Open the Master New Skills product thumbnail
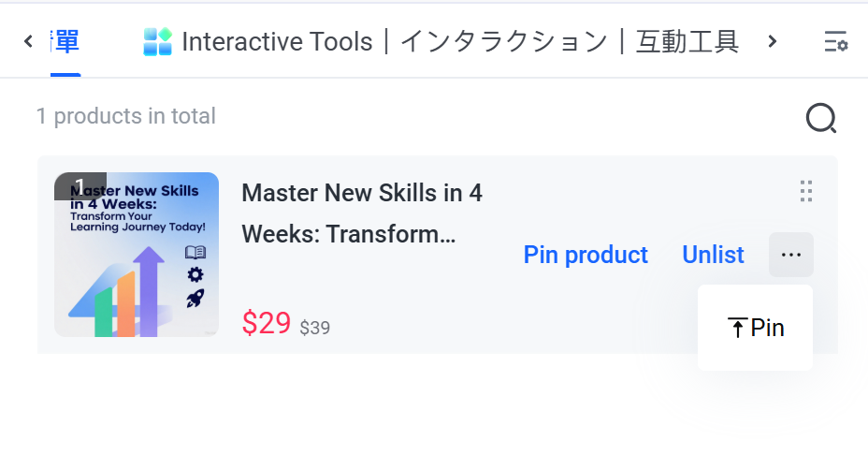The width and height of the screenshot is (868, 455). pyautogui.click(x=137, y=255)
